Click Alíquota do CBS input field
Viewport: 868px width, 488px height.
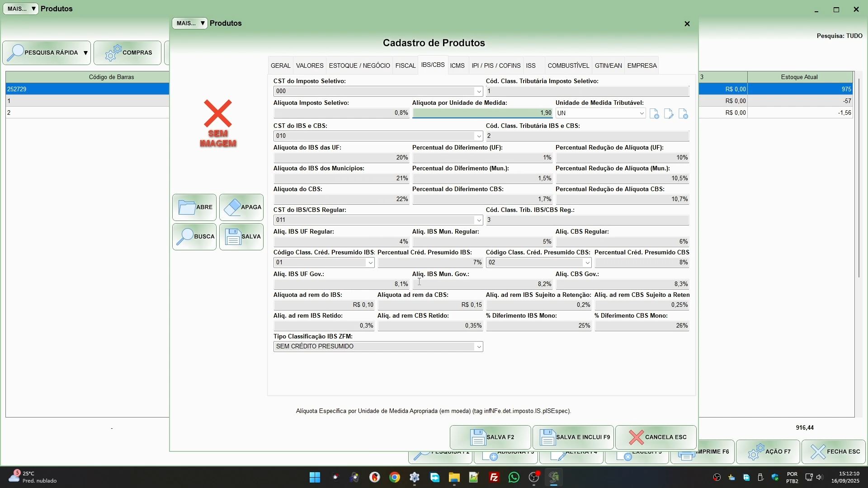coord(341,199)
